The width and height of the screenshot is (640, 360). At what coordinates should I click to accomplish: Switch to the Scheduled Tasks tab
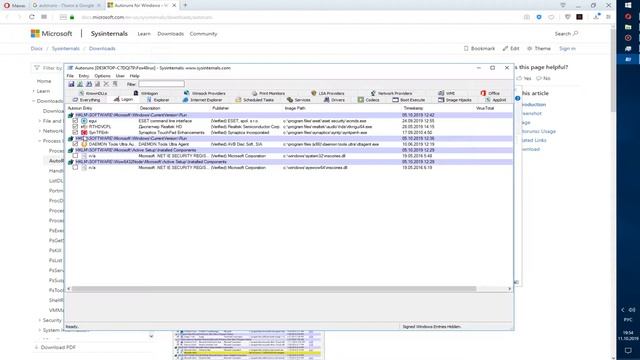click(x=255, y=100)
